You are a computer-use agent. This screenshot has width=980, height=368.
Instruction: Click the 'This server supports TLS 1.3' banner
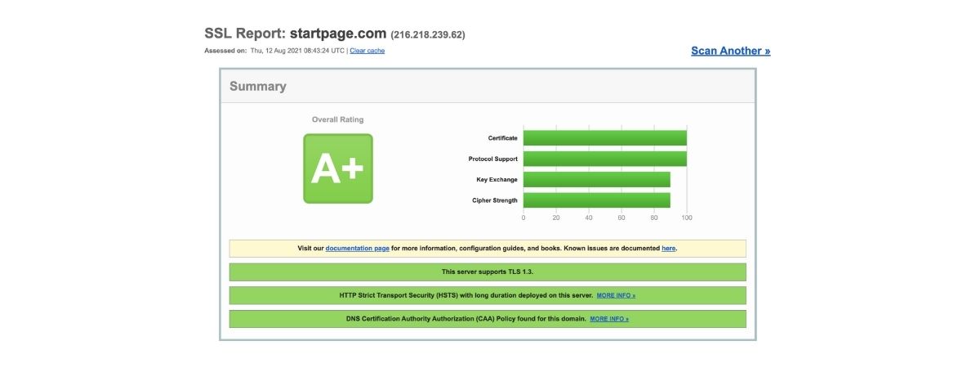(x=488, y=272)
